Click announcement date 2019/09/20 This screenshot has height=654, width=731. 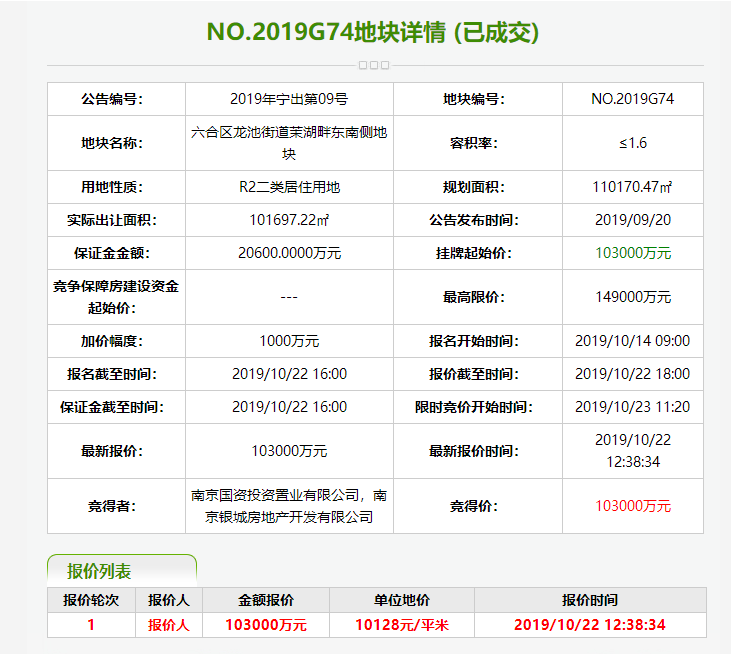point(633,220)
